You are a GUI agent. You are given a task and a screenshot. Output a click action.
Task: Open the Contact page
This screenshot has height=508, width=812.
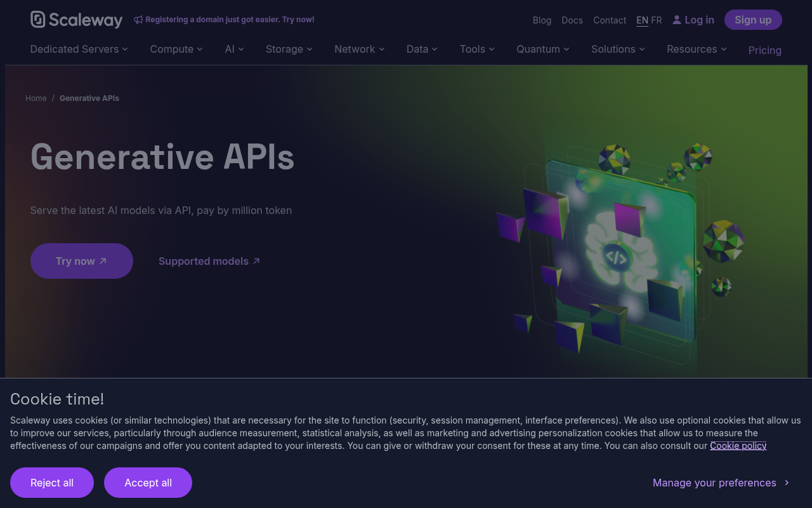(x=610, y=20)
